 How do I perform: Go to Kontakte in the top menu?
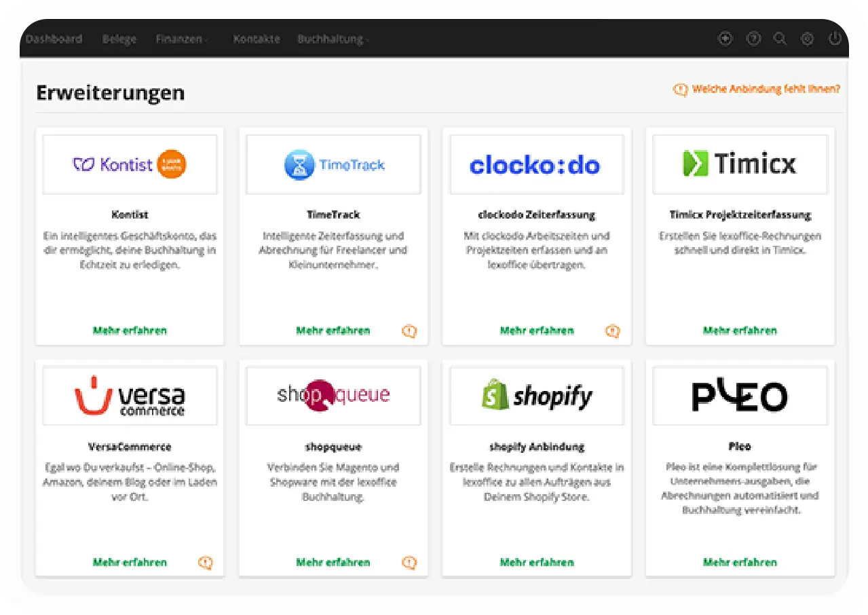tap(257, 39)
